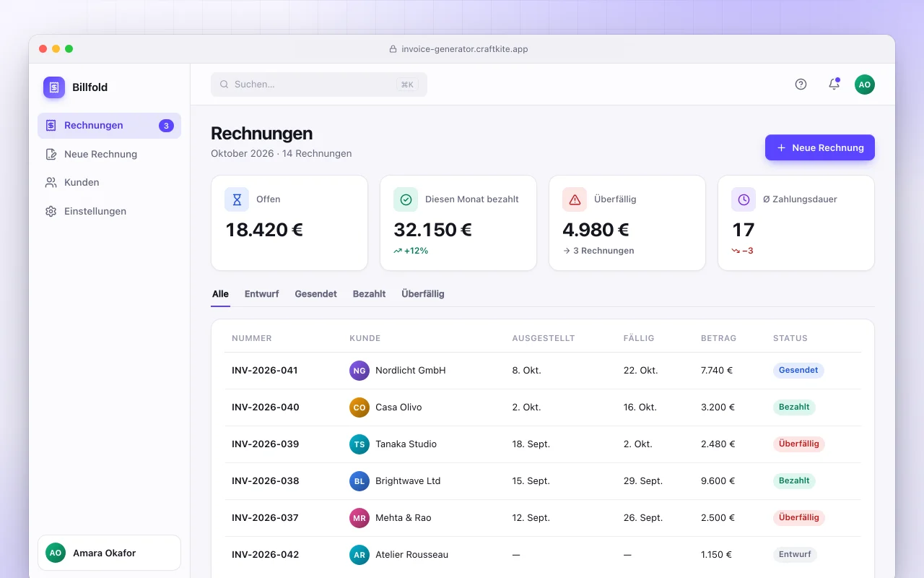Image resolution: width=924 pixels, height=578 pixels.
Task: Click the clock icon on Zahlungsdauer card
Action: coord(744,199)
